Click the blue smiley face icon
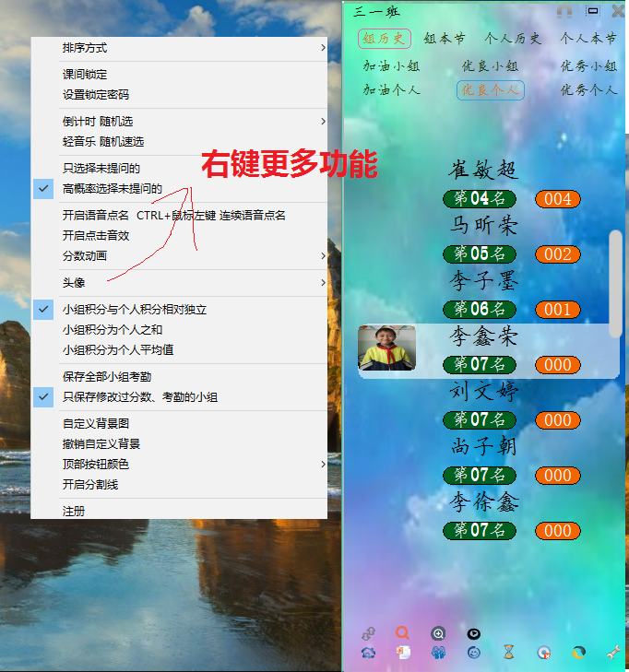 pos(473,653)
